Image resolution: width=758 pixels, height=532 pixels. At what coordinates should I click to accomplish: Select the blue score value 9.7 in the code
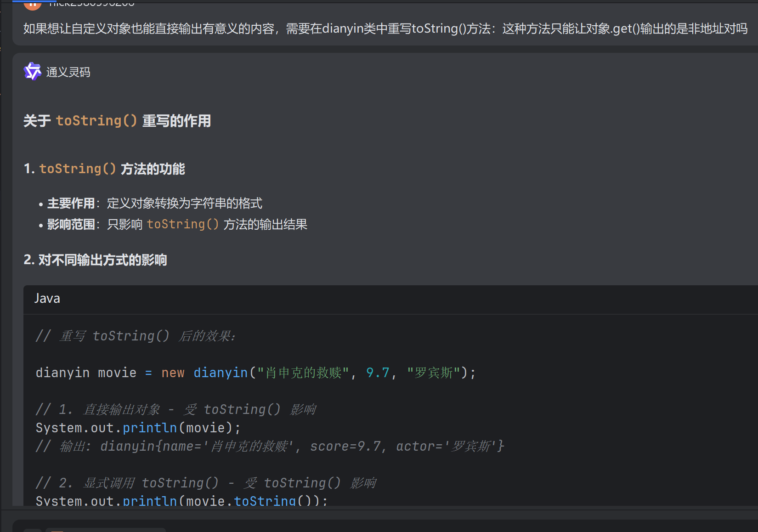point(377,373)
